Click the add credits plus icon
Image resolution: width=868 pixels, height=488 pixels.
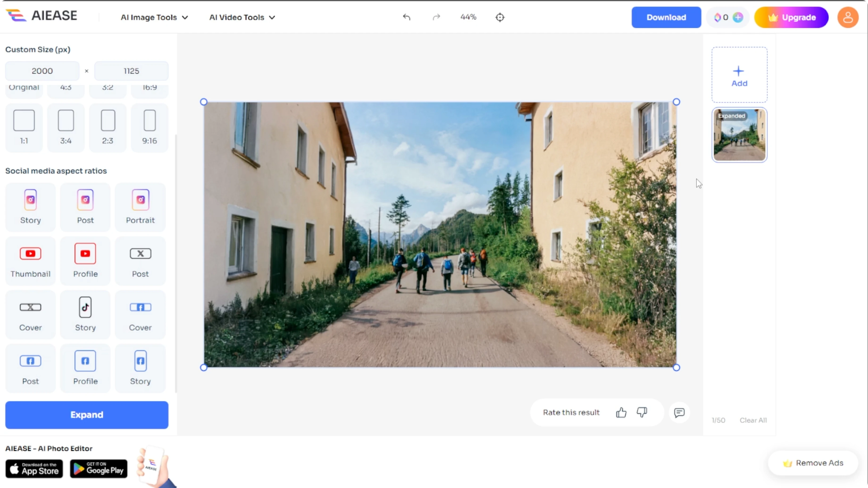pos(738,17)
